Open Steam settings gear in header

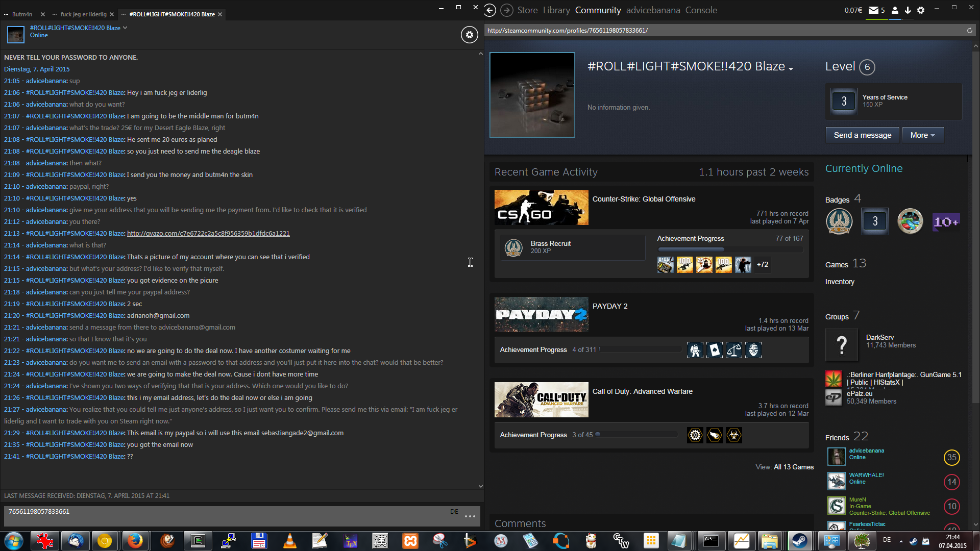[x=921, y=10]
